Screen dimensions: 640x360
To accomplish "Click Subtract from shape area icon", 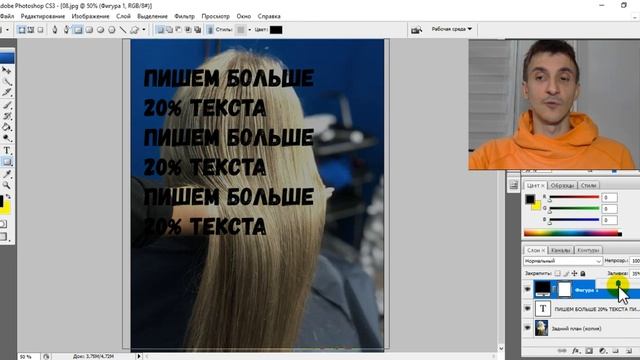I will 179,30.
